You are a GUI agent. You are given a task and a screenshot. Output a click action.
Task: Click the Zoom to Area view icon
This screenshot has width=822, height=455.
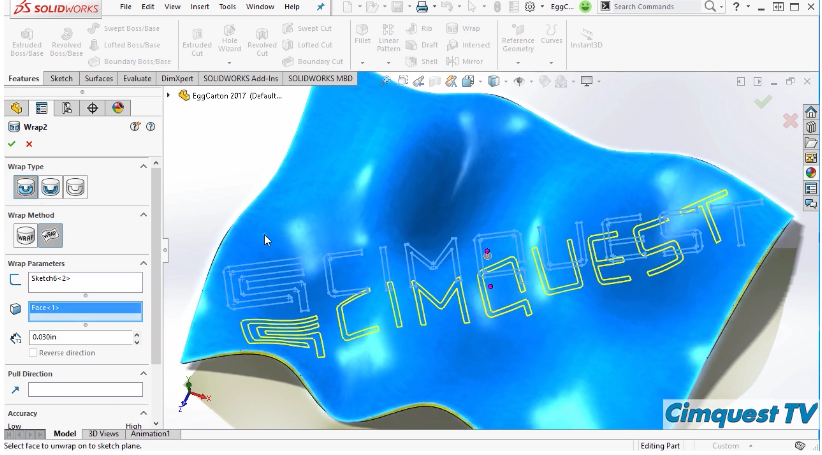pyautogui.click(x=403, y=81)
